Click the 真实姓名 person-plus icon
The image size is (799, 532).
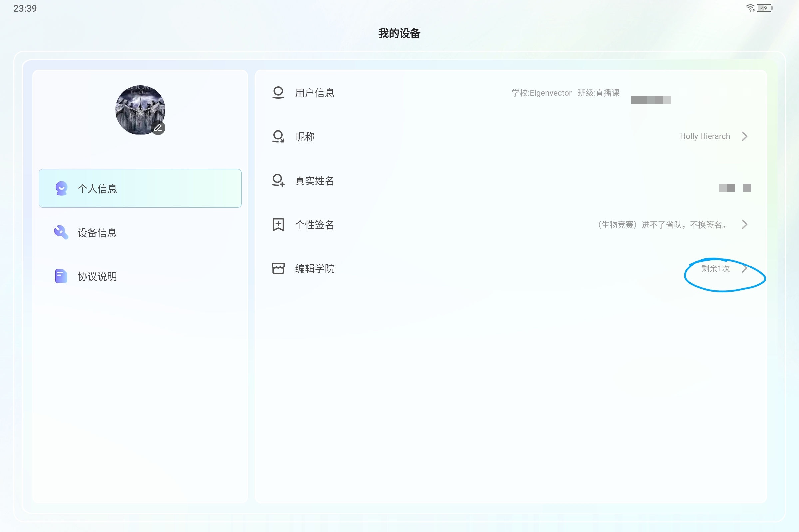[278, 181]
